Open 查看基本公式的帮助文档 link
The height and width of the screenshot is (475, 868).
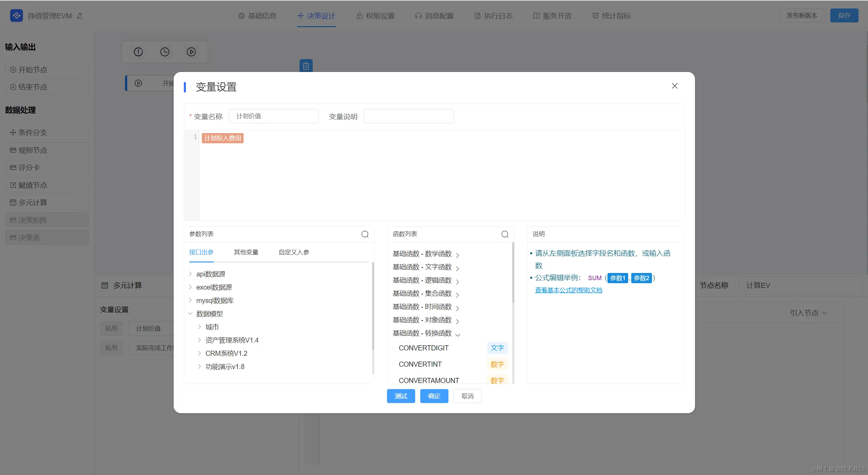(x=568, y=290)
